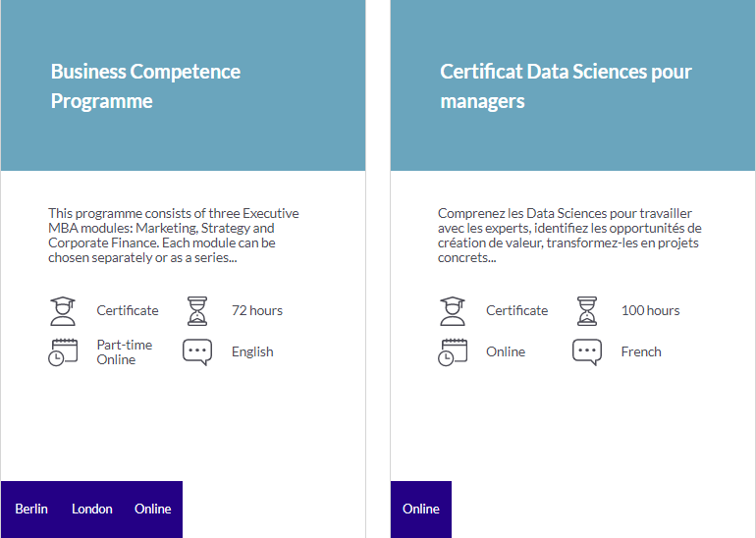This screenshot has height=538, width=756.
Task: Click the graduate icon on Business Competence card
Action: click(x=63, y=311)
